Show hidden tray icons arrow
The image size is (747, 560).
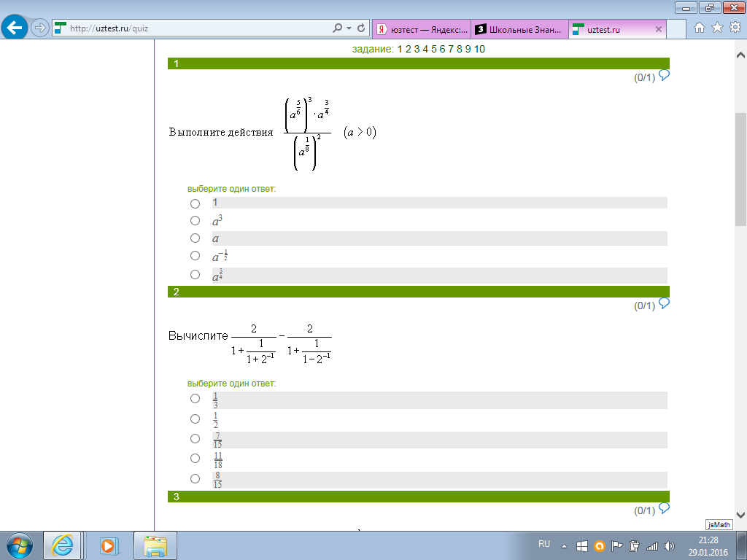tap(564, 545)
